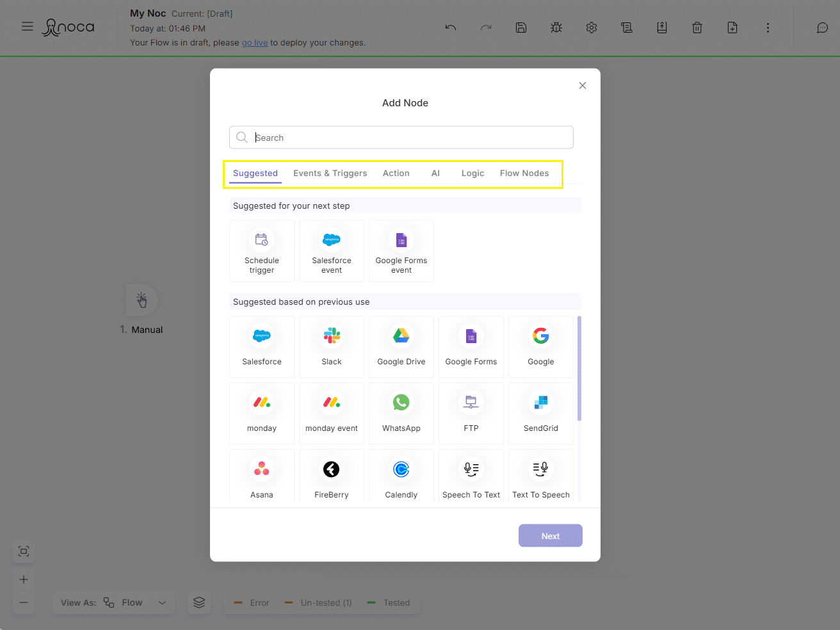The width and height of the screenshot is (840, 630).
Task: Open the layers stack icon
Action: 199,602
